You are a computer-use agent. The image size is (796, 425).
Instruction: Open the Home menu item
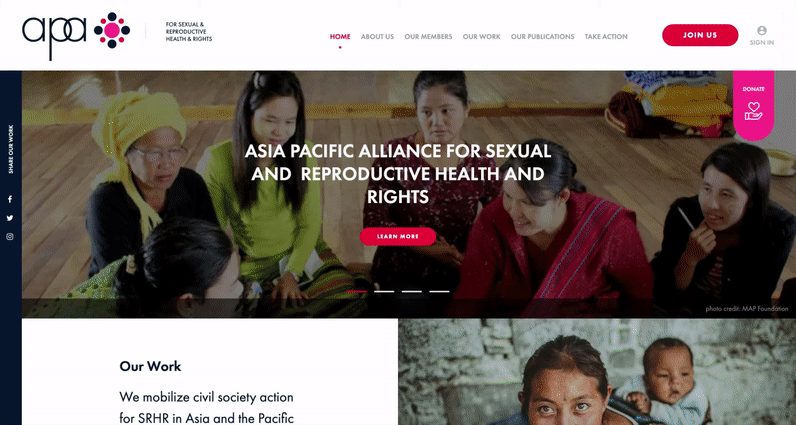pos(340,37)
